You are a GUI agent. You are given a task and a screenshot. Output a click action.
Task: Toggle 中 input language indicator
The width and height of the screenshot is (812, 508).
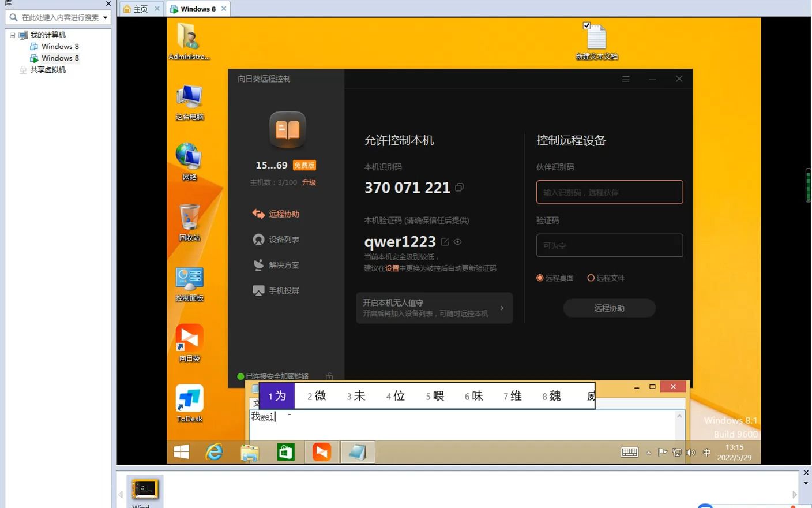tap(706, 453)
